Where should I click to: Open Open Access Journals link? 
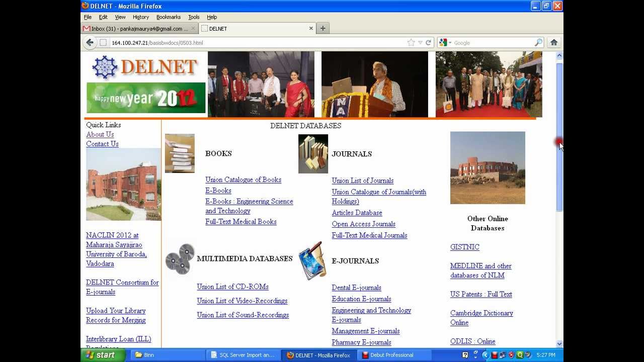coord(364,224)
